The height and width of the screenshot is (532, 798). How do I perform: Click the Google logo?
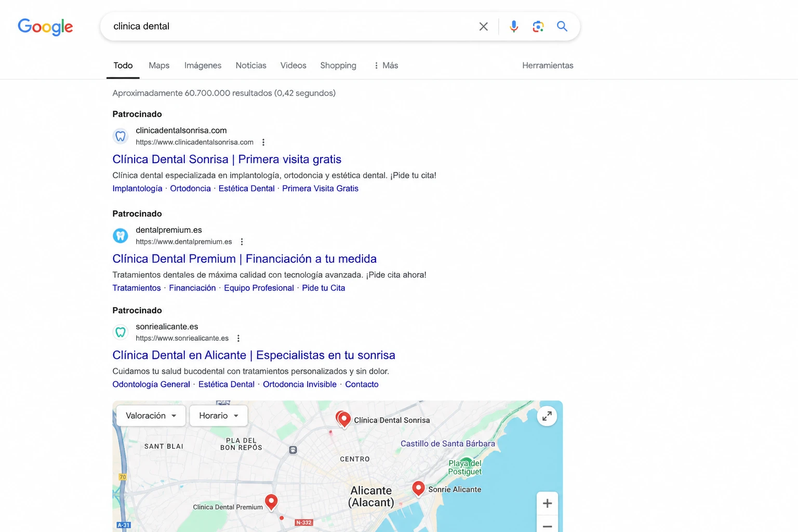click(x=45, y=26)
